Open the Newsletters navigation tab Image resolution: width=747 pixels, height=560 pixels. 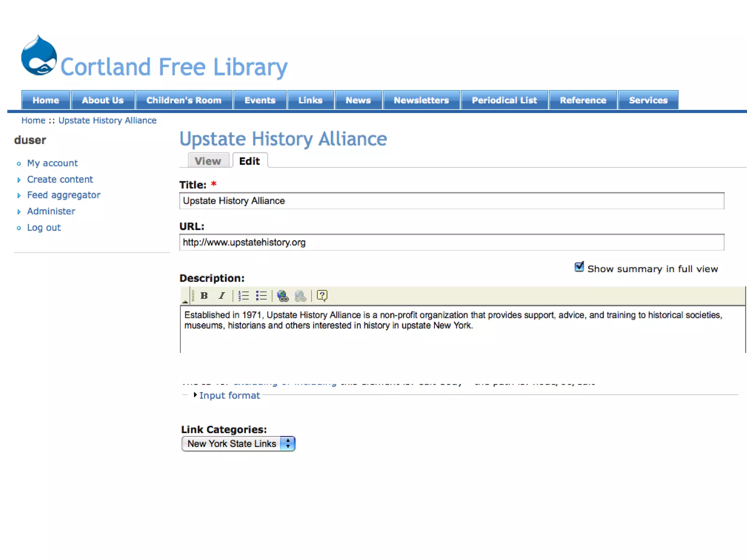coord(421,100)
